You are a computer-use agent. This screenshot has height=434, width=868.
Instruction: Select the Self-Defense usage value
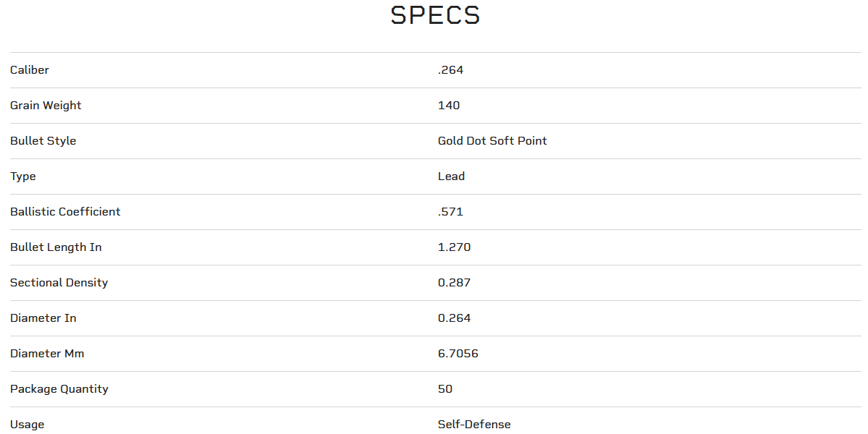pyautogui.click(x=474, y=425)
